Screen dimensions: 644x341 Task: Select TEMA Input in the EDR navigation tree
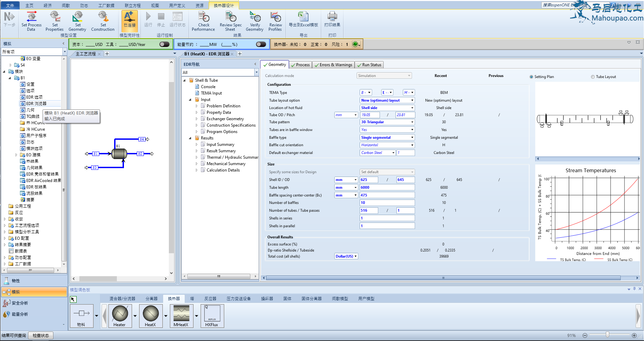(x=211, y=93)
